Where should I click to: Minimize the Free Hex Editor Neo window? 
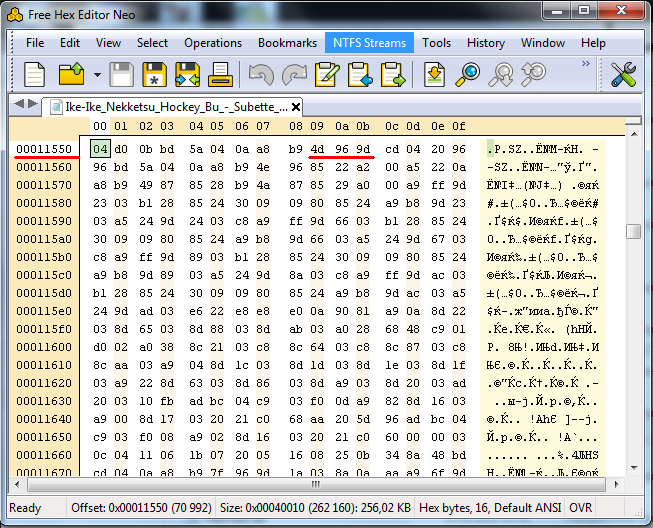coord(557,11)
